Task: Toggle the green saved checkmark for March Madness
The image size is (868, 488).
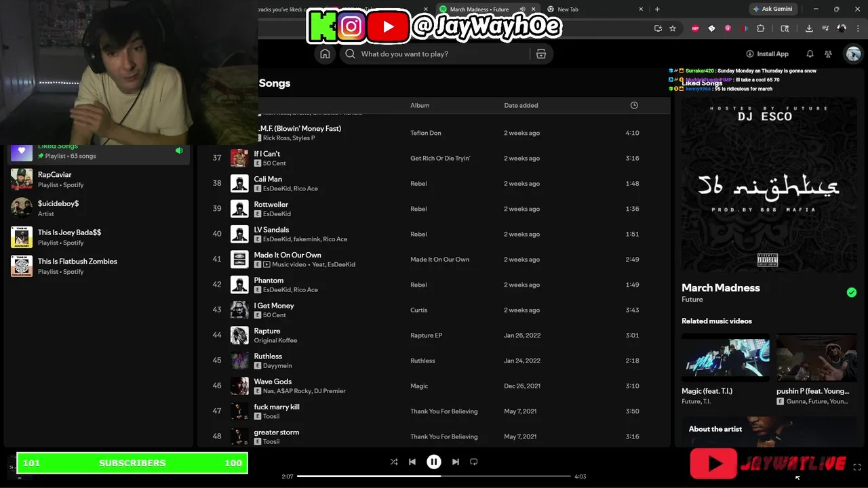Action: coord(852,293)
